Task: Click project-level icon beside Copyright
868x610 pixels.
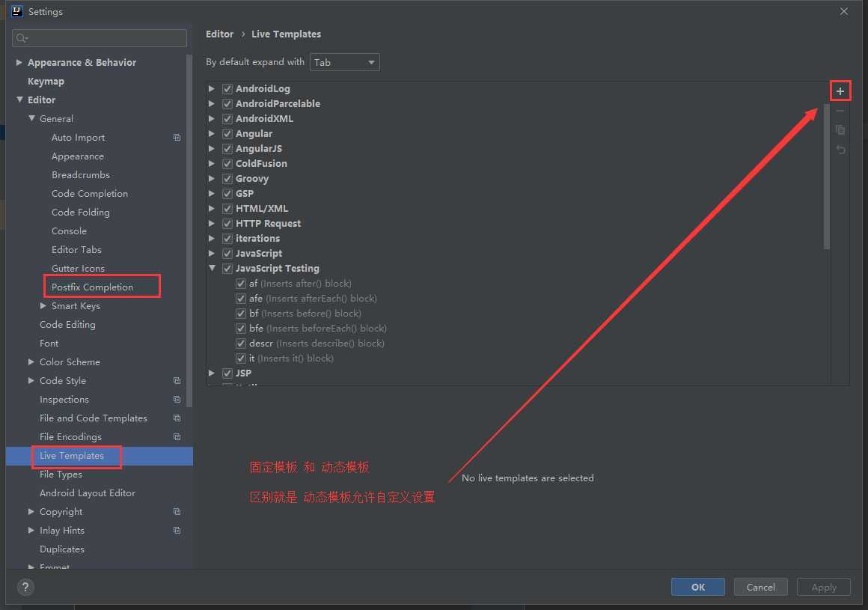Action: [x=177, y=512]
